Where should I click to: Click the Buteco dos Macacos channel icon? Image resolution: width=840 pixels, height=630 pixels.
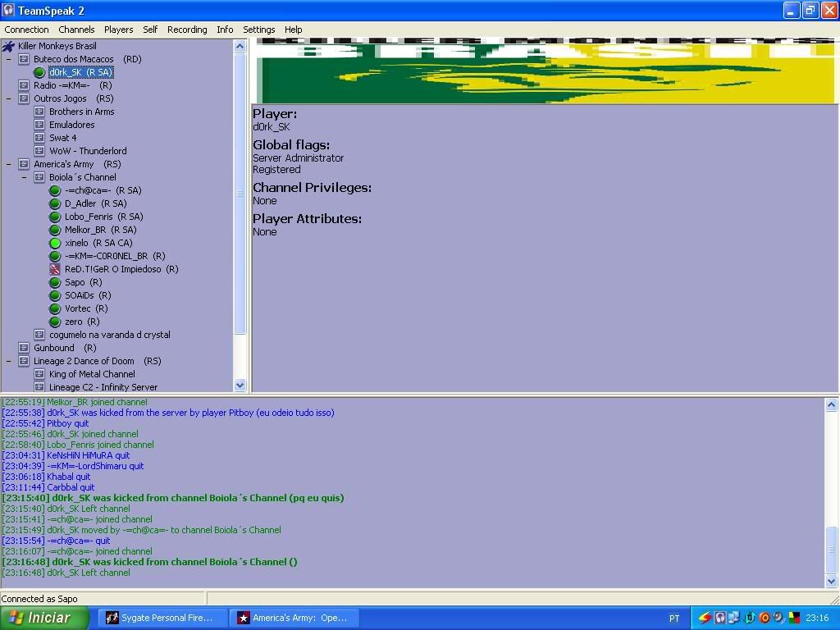click(x=24, y=59)
